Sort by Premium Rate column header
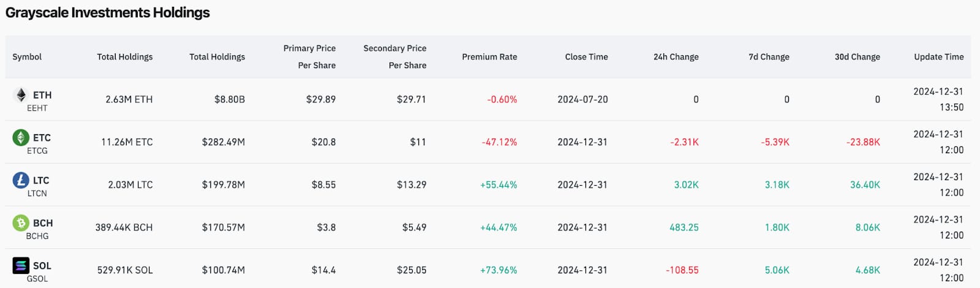 (x=489, y=56)
